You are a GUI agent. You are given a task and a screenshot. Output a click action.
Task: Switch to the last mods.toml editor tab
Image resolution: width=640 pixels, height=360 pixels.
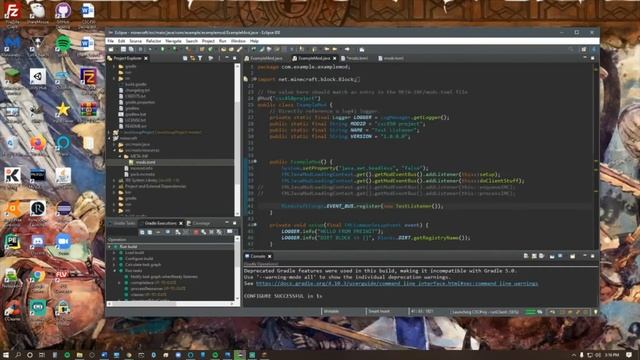click(391, 58)
